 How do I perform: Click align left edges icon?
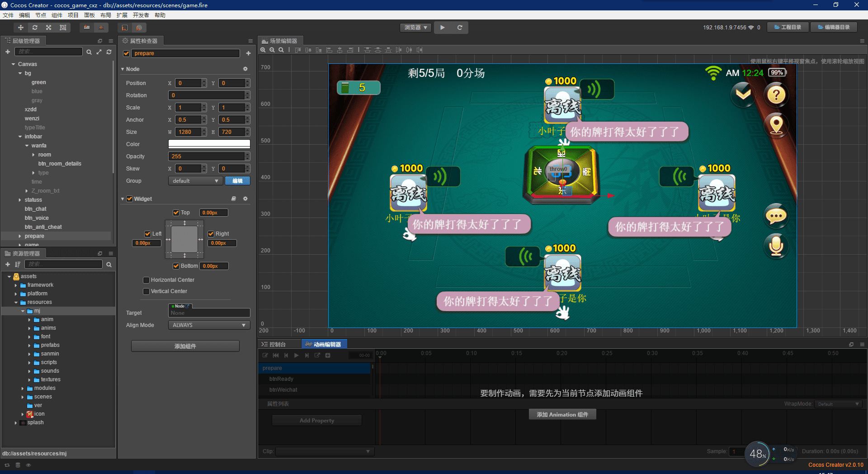coord(329,50)
